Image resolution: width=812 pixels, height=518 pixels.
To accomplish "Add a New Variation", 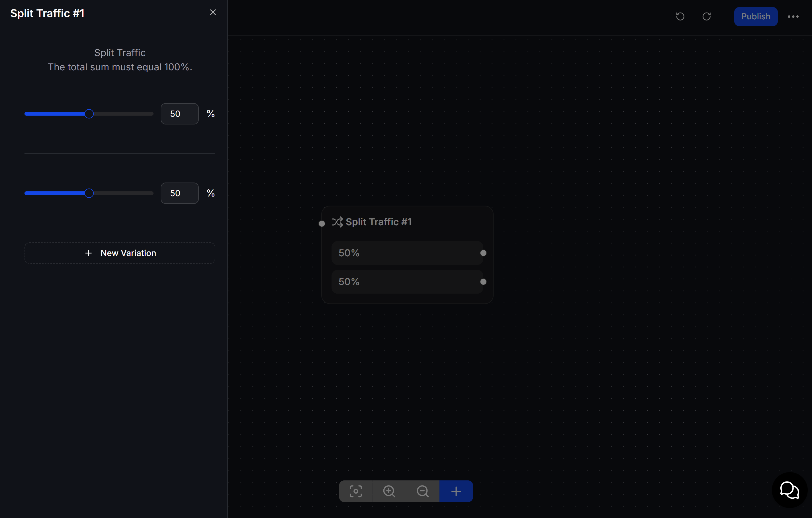I will (x=120, y=253).
